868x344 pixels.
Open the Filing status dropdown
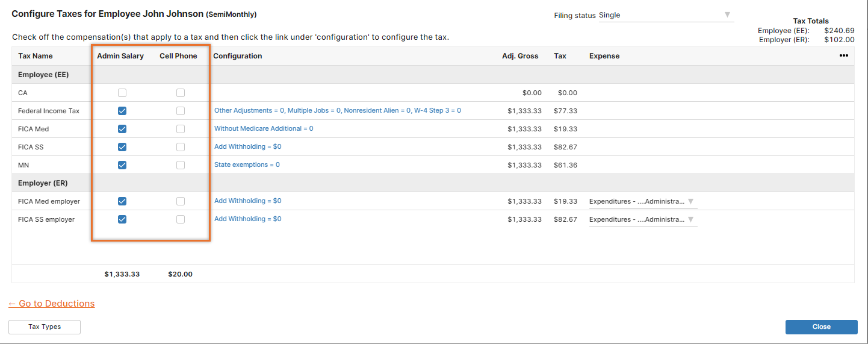[x=666, y=15]
